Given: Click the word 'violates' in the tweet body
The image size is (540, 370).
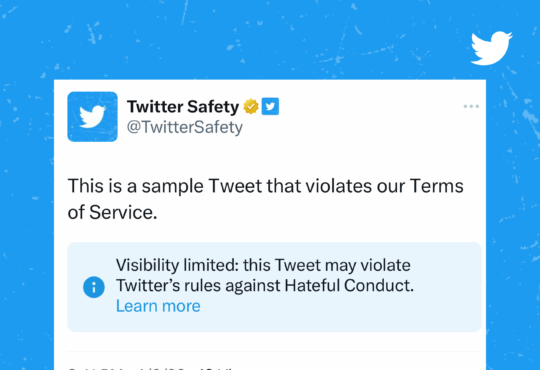Looking at the screenshot, I should point(339,186).
